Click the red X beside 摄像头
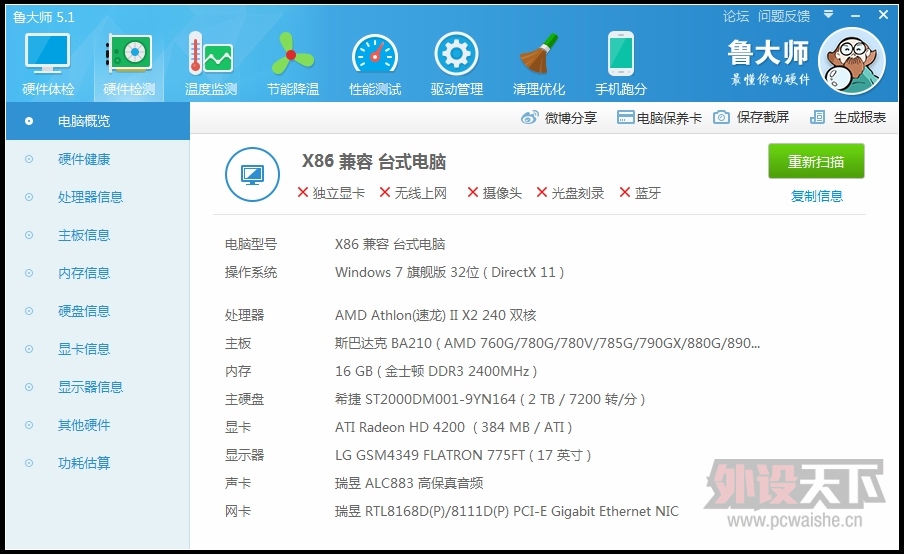Viewport: 904px width, 554px height. click(x=473, y=192)
